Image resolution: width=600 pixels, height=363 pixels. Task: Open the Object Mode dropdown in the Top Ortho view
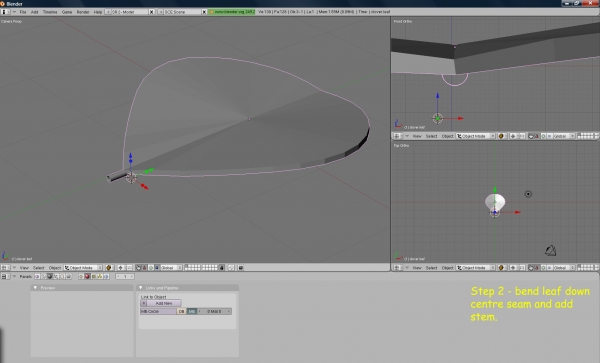pyautogui.click(x=475, y=268)
